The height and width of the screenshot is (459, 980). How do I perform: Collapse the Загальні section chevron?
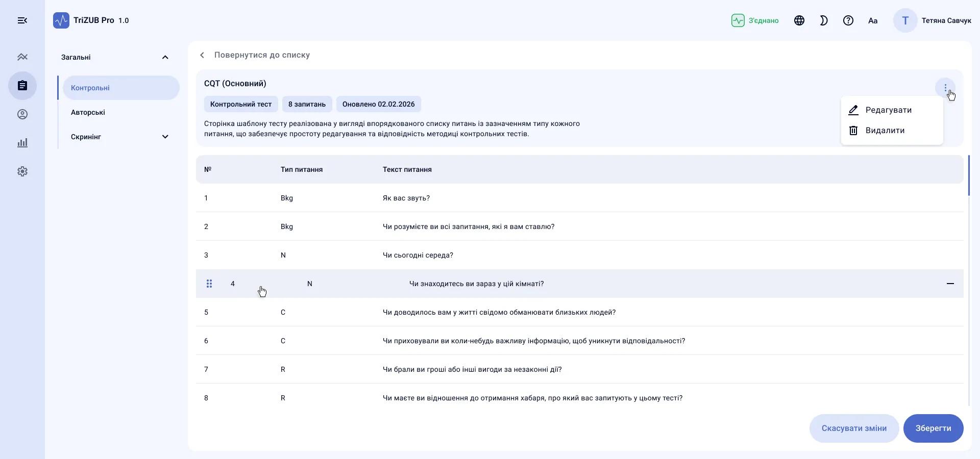coord(165,57)
